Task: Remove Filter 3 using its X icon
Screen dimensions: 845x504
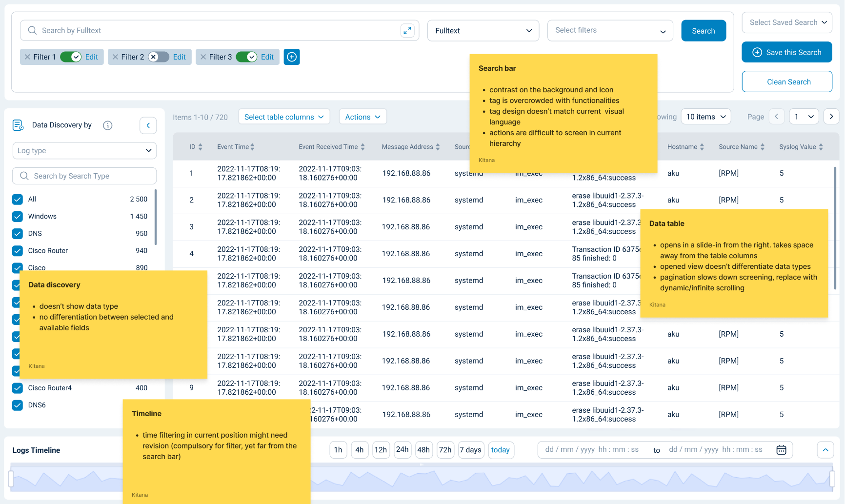Action: click(203, 57)
